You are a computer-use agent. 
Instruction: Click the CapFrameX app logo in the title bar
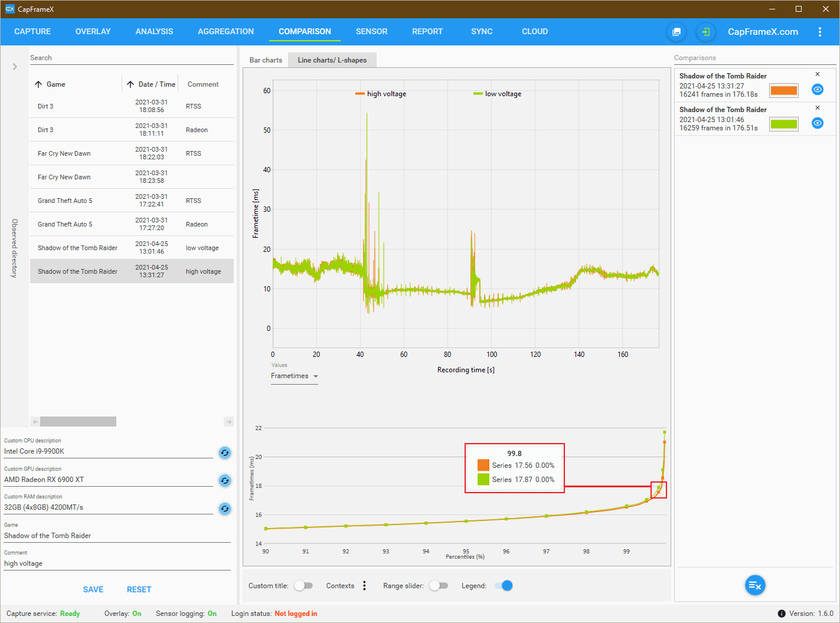tap(9, 9)
